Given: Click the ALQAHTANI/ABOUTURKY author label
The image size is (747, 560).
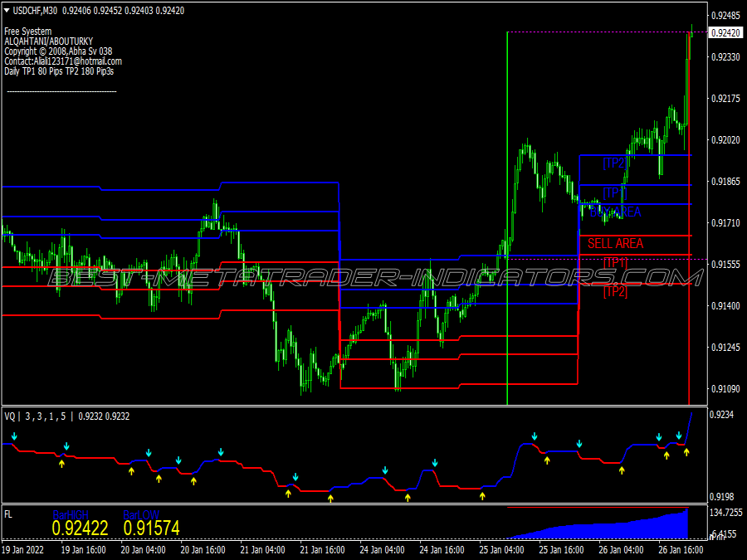Looking at the screenshot, I should 49,41.
